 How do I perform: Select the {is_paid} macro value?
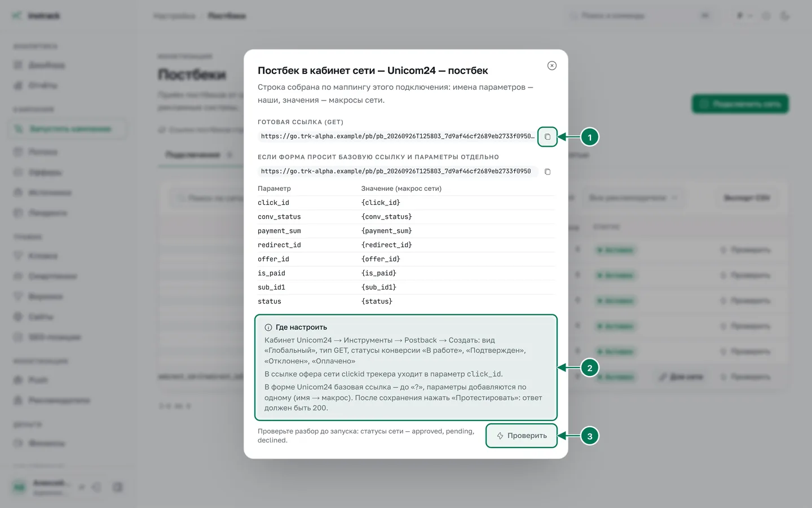(x=379, y=273)
